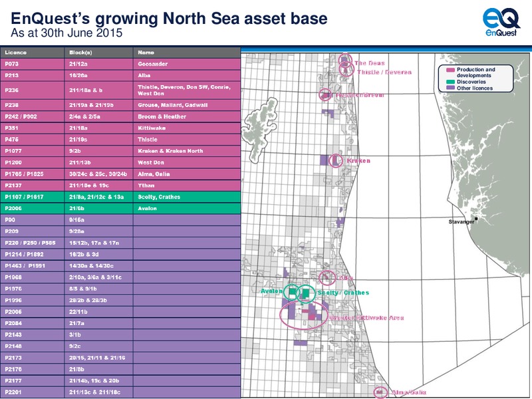Click the "21/14b, 19c & 20b" block cell
The height and width of the screenshot is (399, 532).
98,380
